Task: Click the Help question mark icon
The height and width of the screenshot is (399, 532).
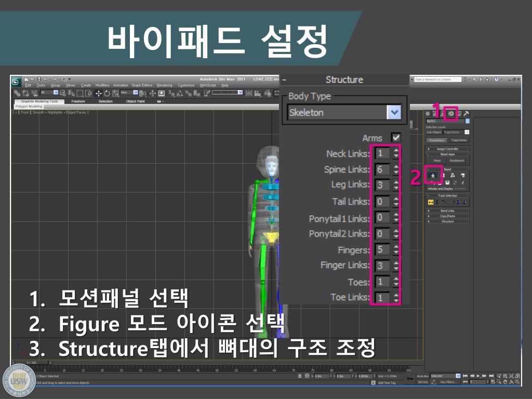Action: [496, 79]
